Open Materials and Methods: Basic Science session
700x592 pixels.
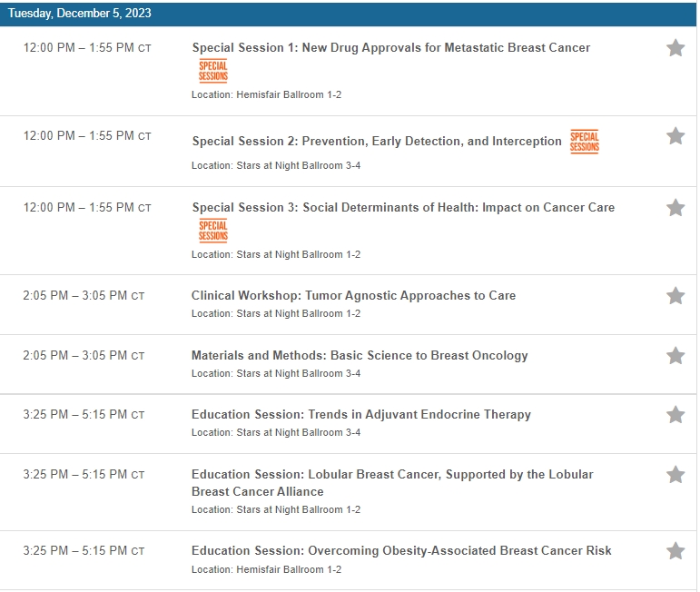(359, 355)
